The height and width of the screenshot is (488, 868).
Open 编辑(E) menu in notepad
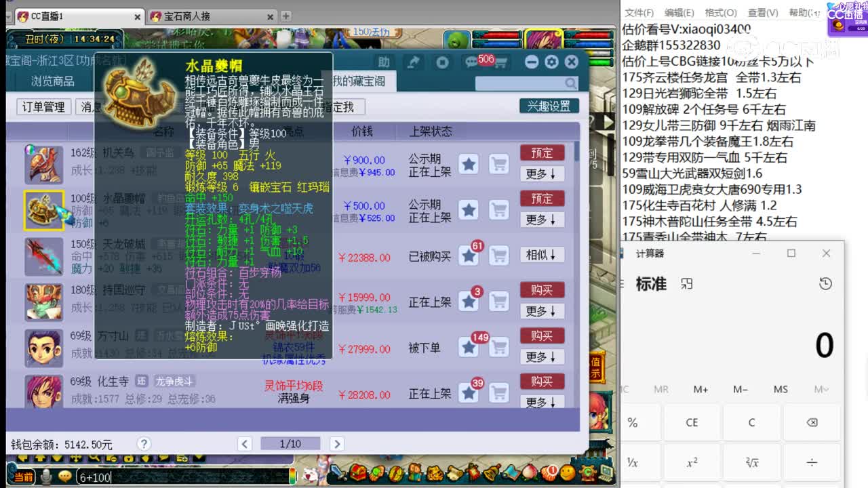click(679, 12)
